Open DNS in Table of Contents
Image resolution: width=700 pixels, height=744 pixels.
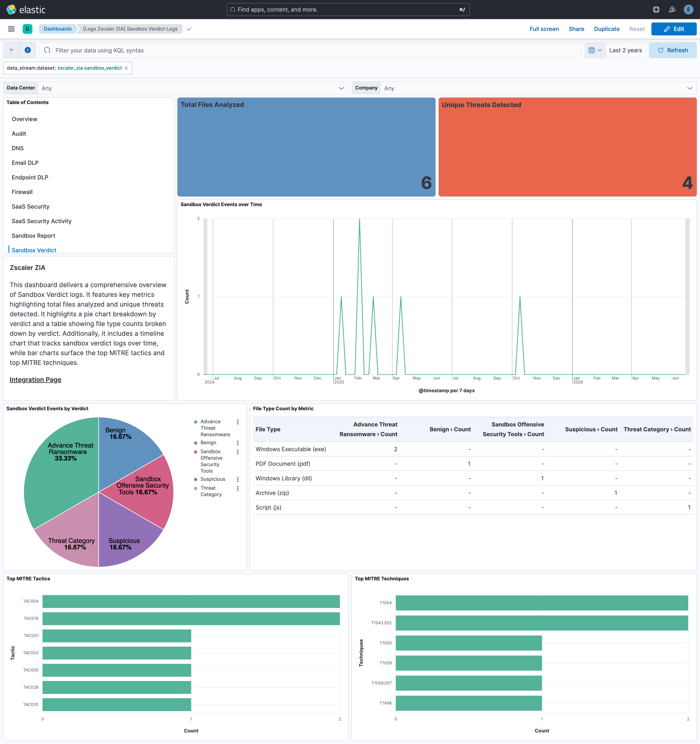[x=18, y=148]
